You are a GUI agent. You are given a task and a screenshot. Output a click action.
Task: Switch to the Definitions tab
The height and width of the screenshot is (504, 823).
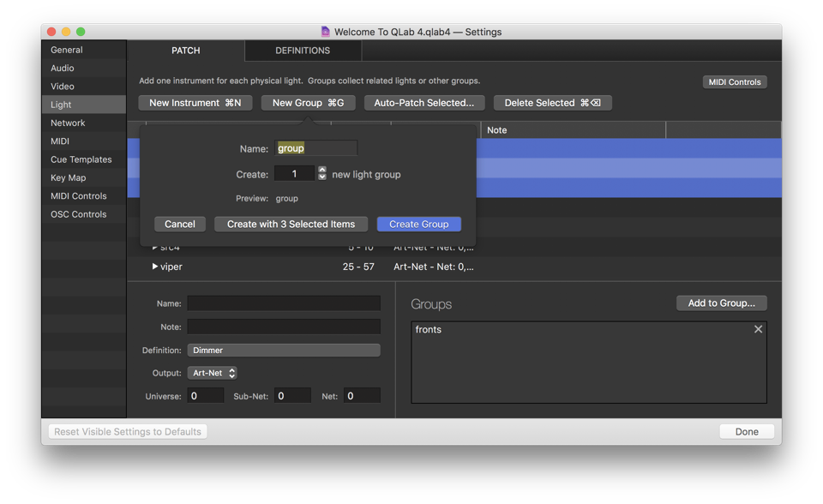pos(303,51)
